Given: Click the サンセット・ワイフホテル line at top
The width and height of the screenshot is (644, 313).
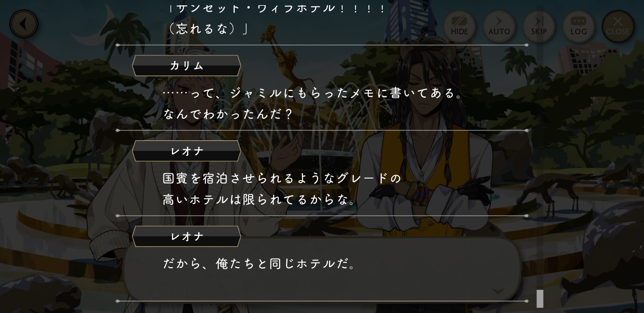Looking at the screenshot, I should point(277,8).
